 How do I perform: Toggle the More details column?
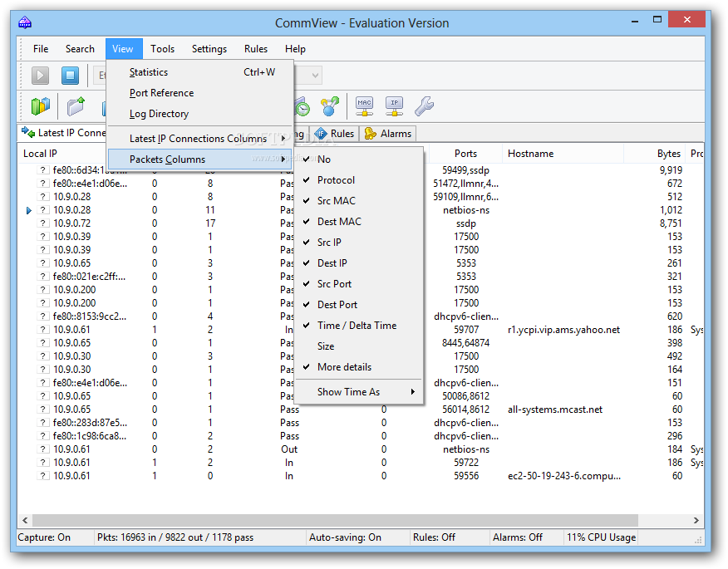359,367
